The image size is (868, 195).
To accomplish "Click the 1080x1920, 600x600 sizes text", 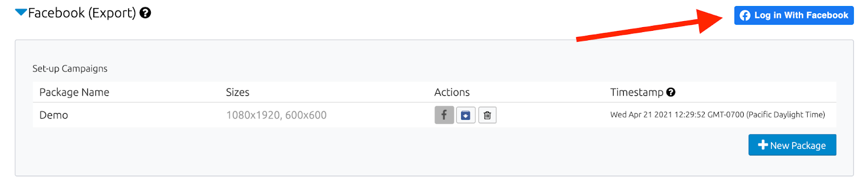I will pos(276,115).
